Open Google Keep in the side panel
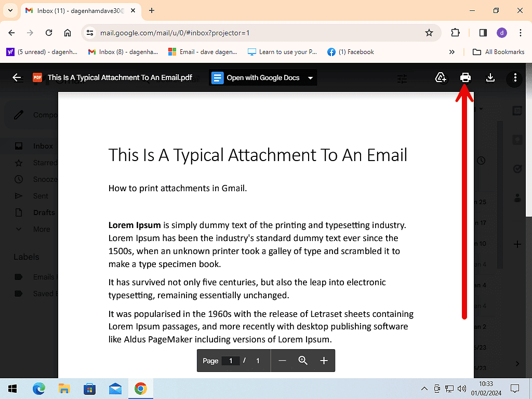The width and height of the screenshot is (532, 399). tap(517, 139)
